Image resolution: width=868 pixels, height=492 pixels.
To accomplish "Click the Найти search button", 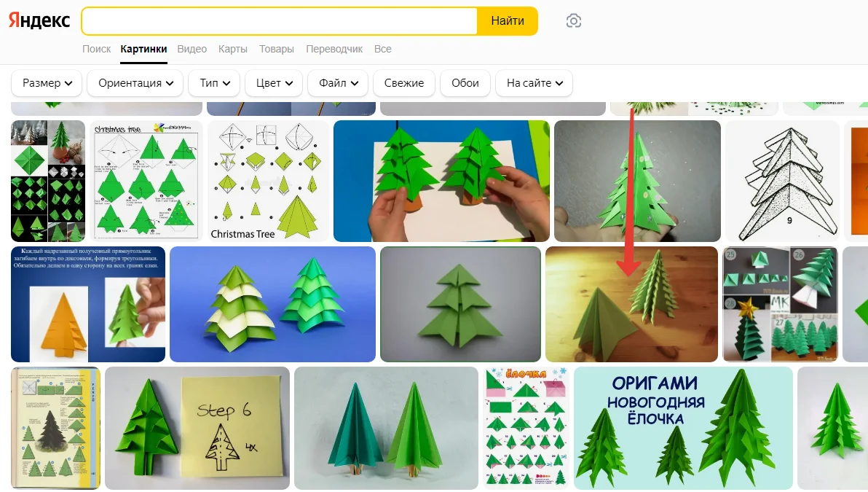I will click(507, 21).
